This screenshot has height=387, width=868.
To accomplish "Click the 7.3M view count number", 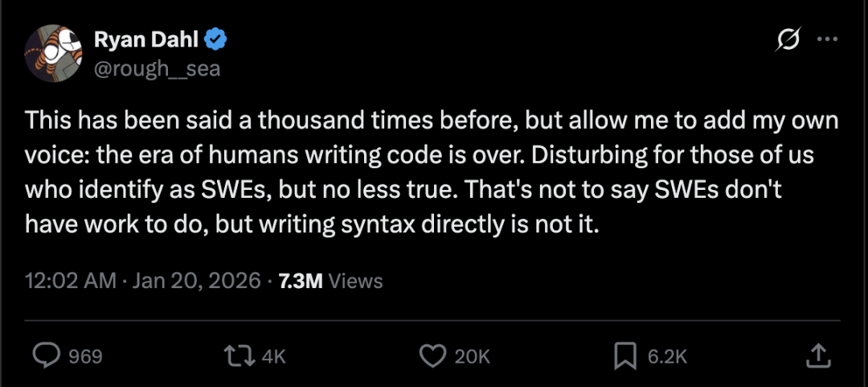I will click(299, 281).
